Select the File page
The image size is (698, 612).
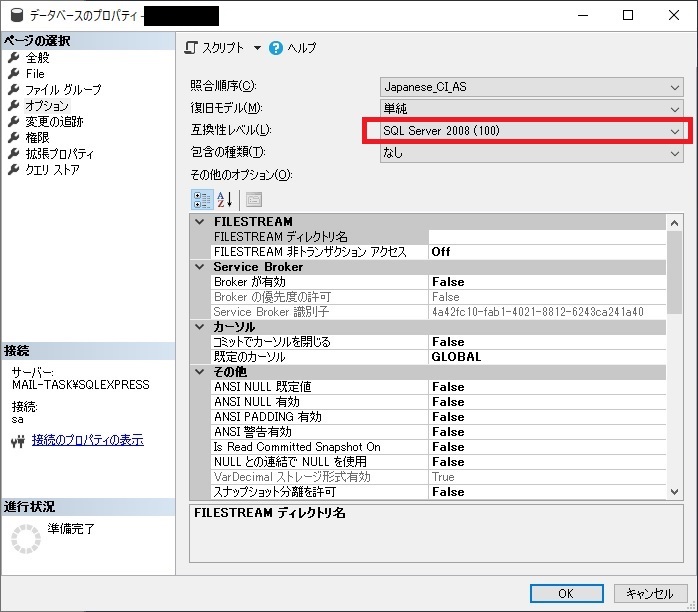[35, 74]
